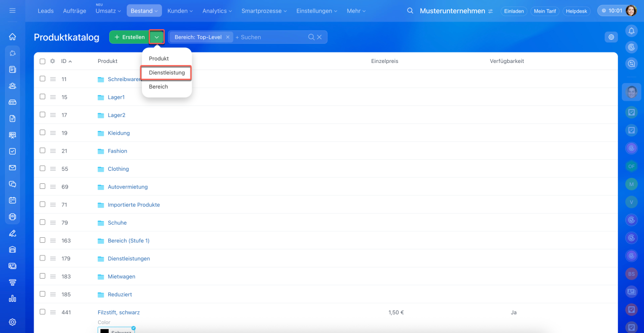Expand the Erstellen dropdown arrow
644x333 pixels.
click(x=157, y=37)
